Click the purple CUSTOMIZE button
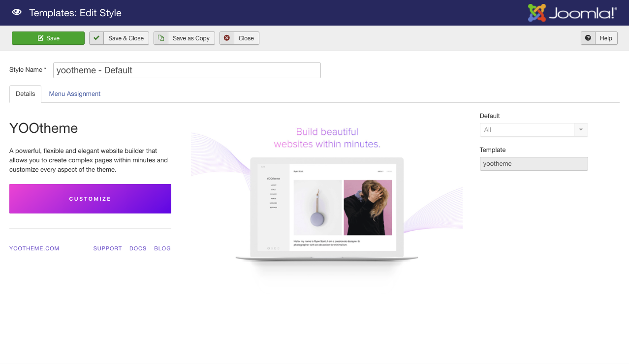This screenshot has width=629, height=364. coord(90,199)
